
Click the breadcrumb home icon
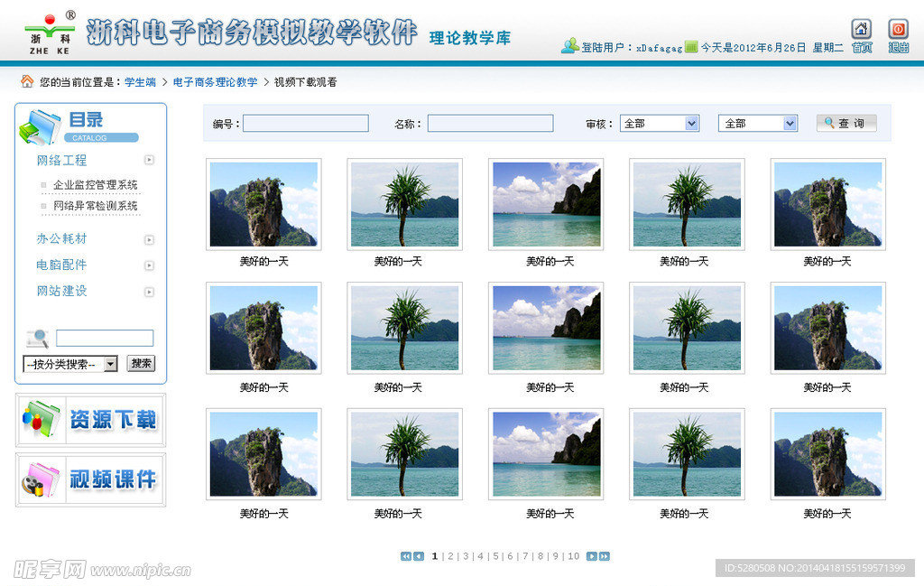click(x=27, y=81)
